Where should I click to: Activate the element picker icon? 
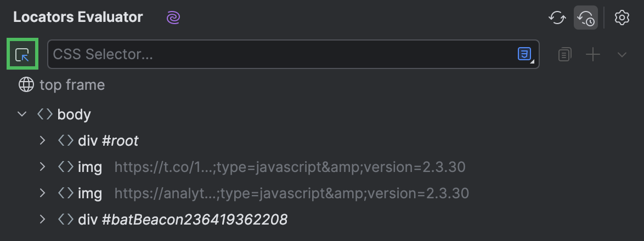click(22, 54)
